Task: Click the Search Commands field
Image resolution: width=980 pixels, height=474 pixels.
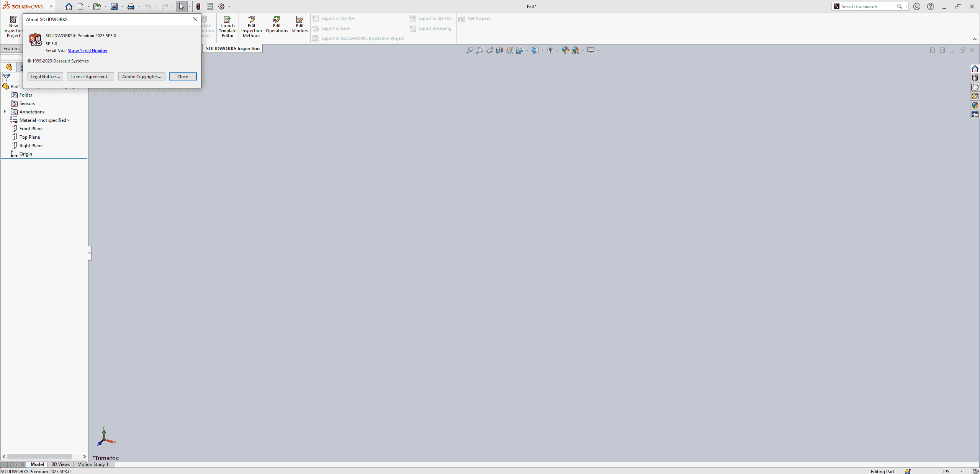Action: 870,7
